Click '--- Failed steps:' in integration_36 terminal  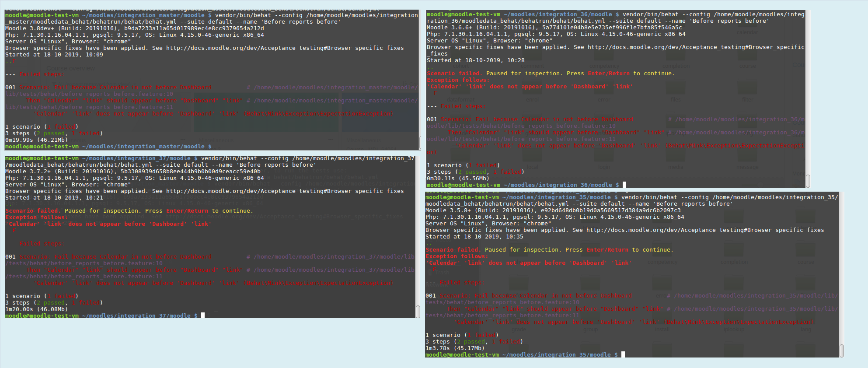click(456, 106)
